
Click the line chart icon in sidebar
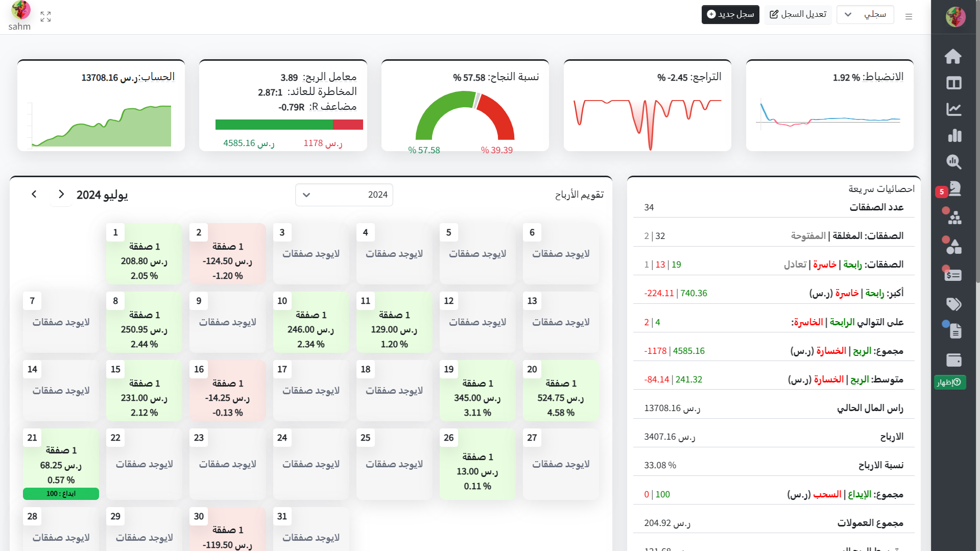pyautogui.click(x=953, y=109)
